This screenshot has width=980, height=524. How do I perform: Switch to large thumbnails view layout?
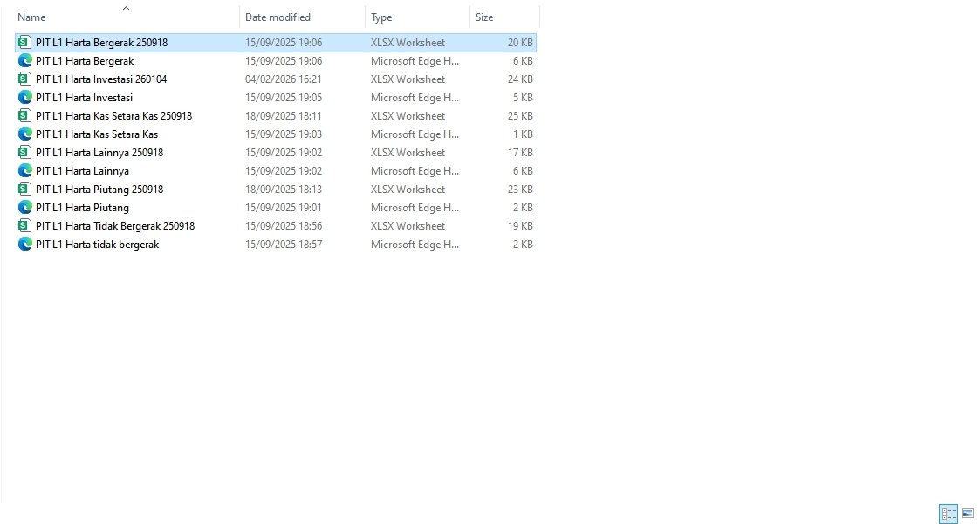(x=968, y=514)
